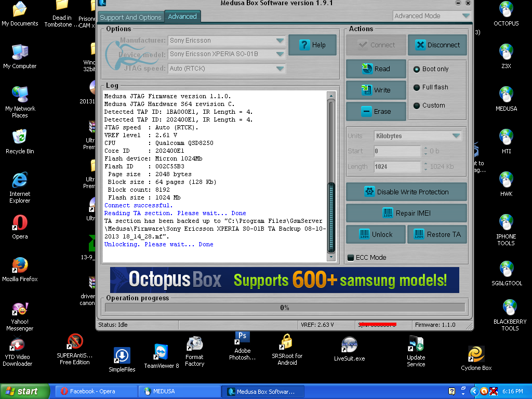Click log scroll down arrow

(x=331, y=257)
